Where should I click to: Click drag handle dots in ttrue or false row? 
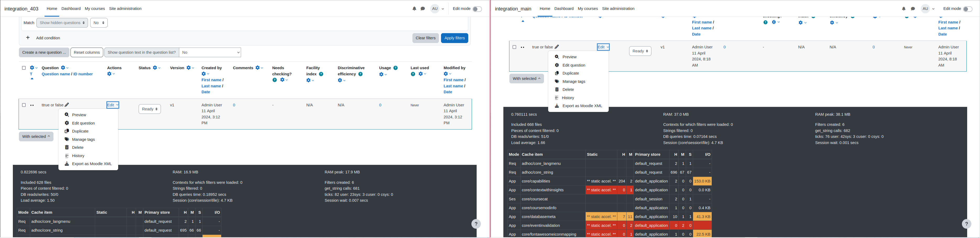click(32, 105)
